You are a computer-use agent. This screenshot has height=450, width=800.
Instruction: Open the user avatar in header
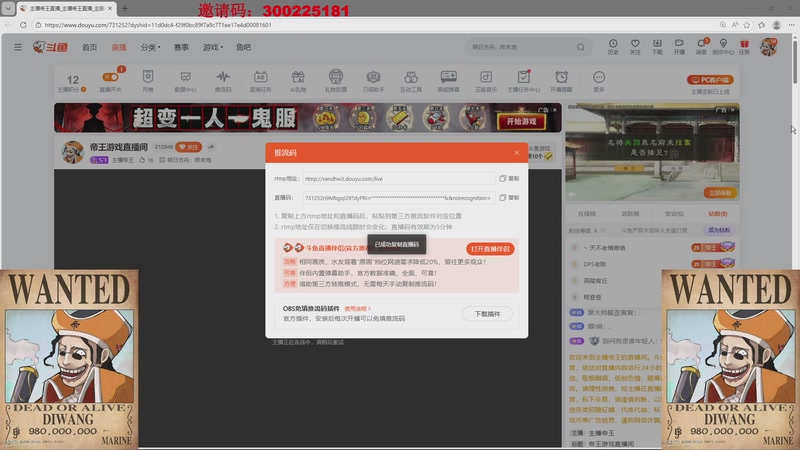coord(768,46)
